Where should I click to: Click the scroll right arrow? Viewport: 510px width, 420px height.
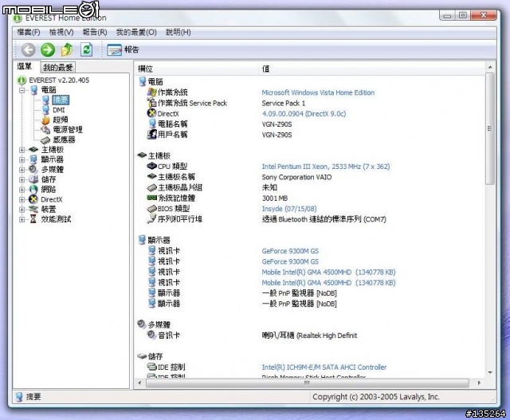click(x=479, y=383)
